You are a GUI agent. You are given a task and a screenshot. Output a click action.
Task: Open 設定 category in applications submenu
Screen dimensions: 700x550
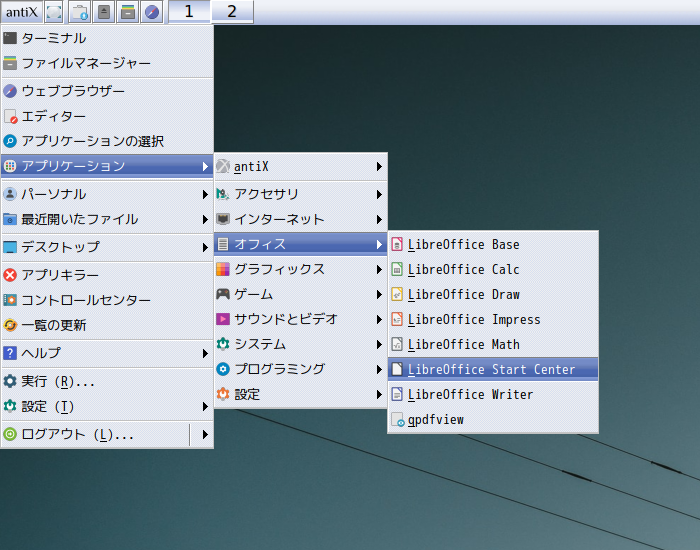point(300,394)
